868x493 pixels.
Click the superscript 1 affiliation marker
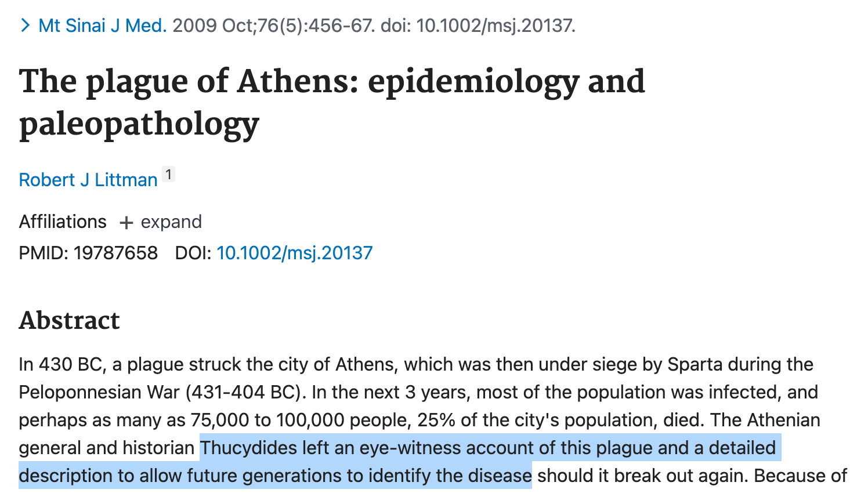coord(168,174)
